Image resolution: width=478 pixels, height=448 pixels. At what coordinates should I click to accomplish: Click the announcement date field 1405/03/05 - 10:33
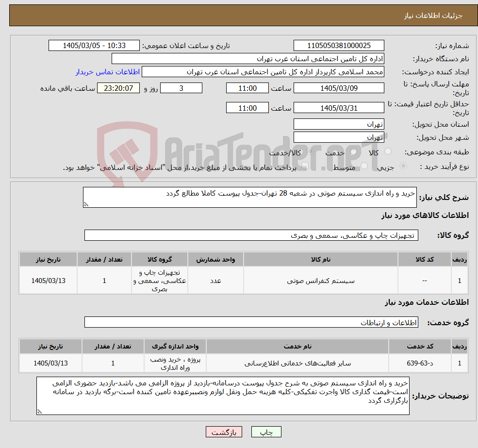[94, 46]
